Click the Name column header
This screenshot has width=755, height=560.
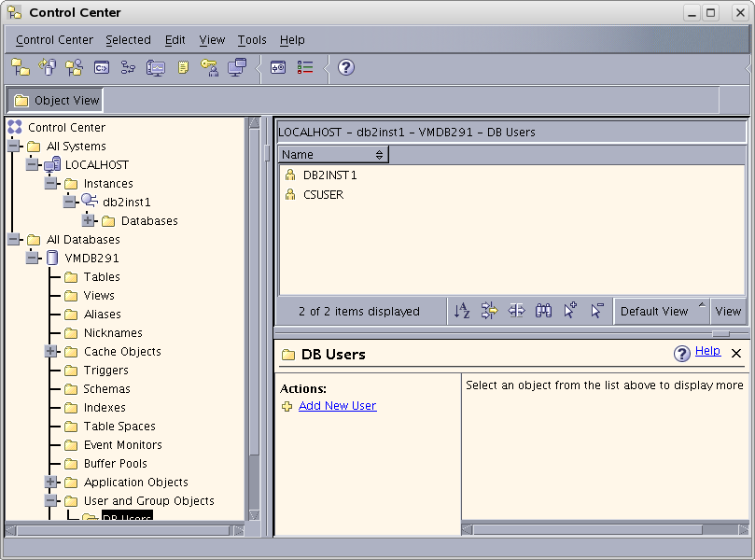333,155
